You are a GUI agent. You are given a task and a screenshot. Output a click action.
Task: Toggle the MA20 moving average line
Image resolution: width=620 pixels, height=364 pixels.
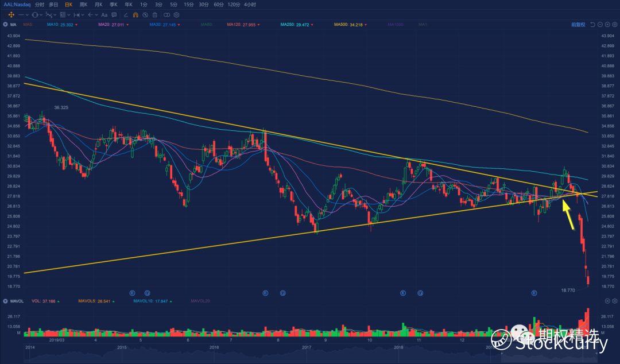113,25
